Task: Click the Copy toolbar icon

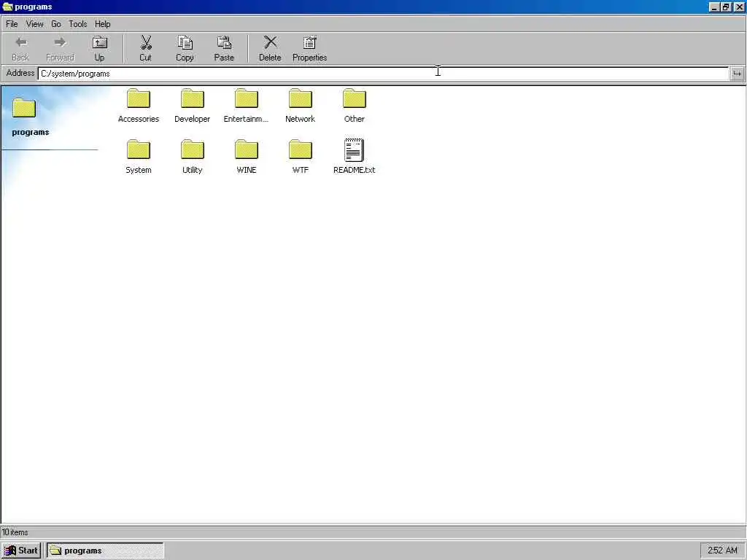Action: [x=185, y=43]
